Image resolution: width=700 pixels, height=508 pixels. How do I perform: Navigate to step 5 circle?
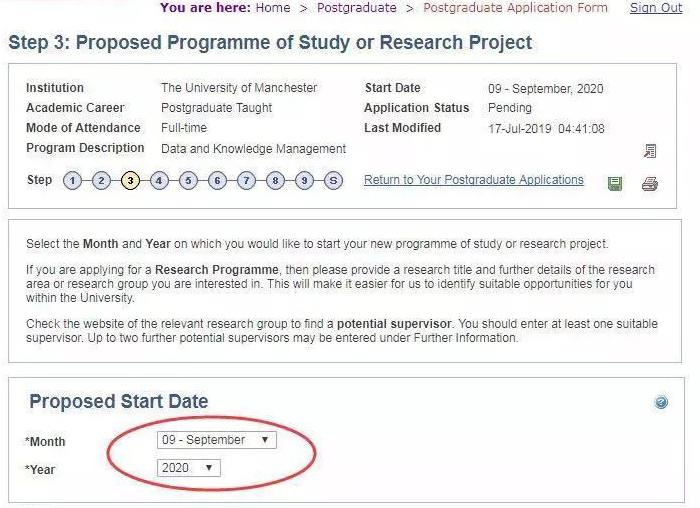[x=188, y=181]
